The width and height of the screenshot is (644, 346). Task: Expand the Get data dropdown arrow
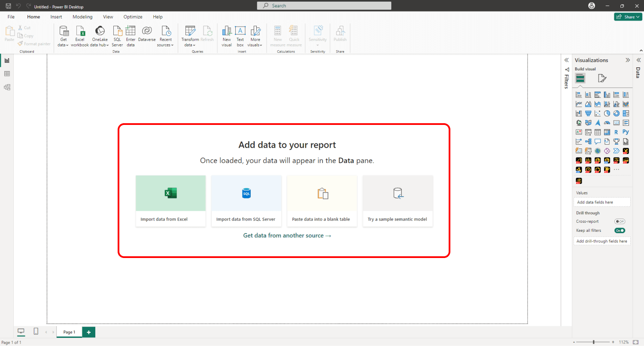[67, 45]
